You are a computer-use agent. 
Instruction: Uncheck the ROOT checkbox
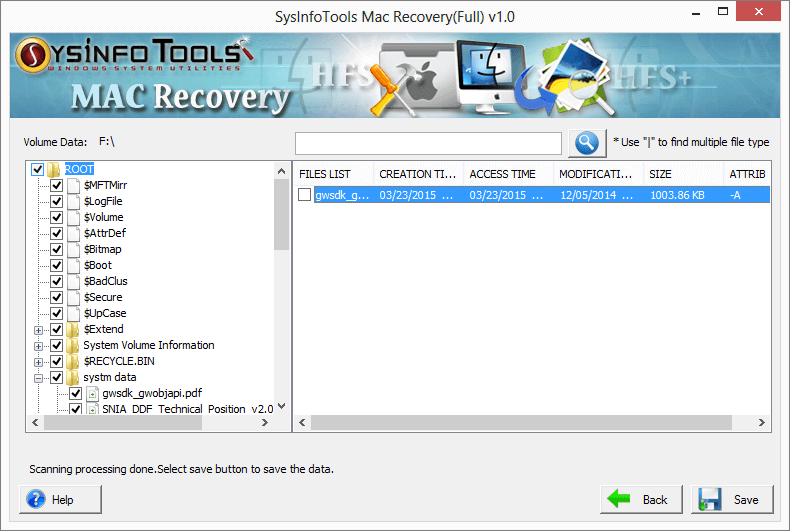37,169
